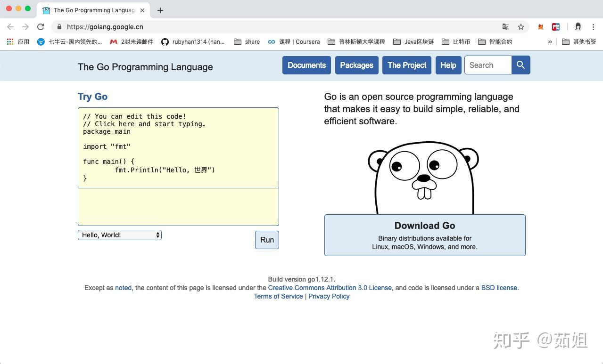
Task: Open the Terms of Service link
Action: (278, 296)
